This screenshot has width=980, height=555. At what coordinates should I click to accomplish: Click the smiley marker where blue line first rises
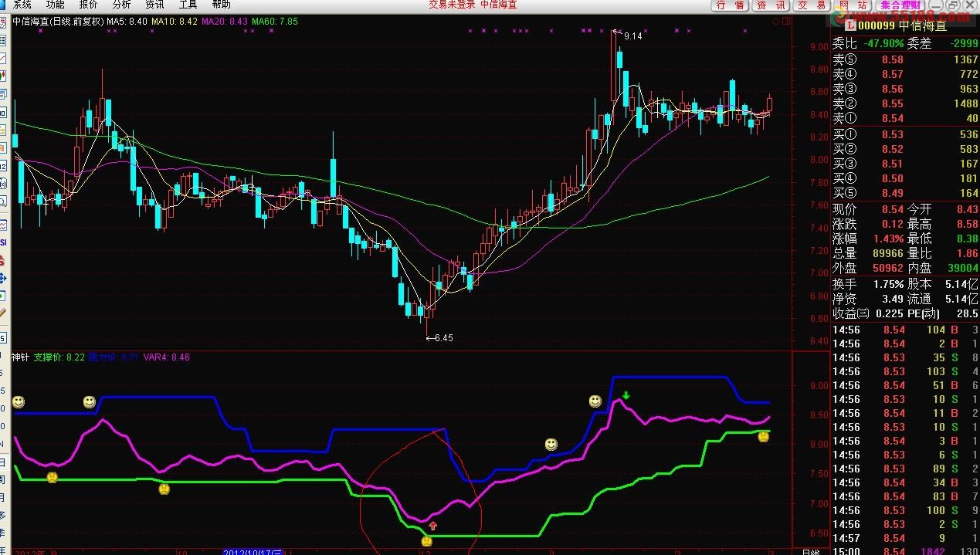point(90,402)
